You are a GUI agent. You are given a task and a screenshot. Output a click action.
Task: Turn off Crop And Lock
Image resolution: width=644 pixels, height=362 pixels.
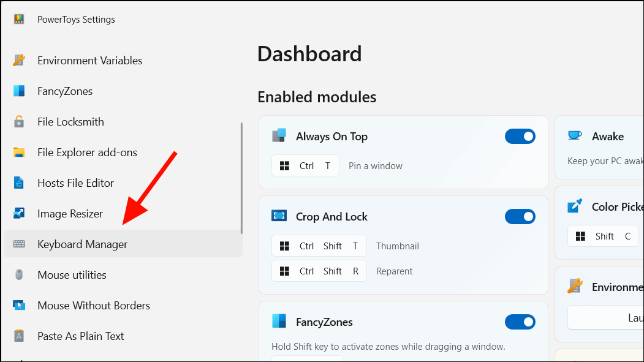click(x=520, y=216)
